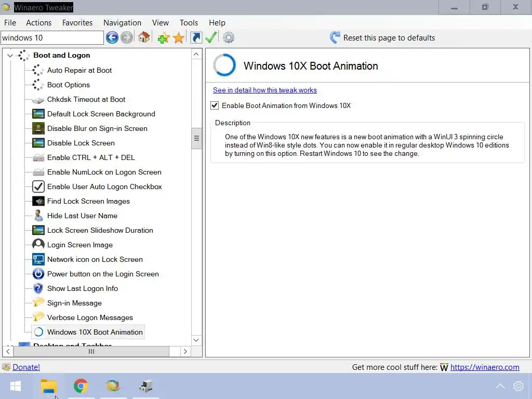Open Winaero Tweaker taskbar icon

pyautogui.click(x=113, y=386)
